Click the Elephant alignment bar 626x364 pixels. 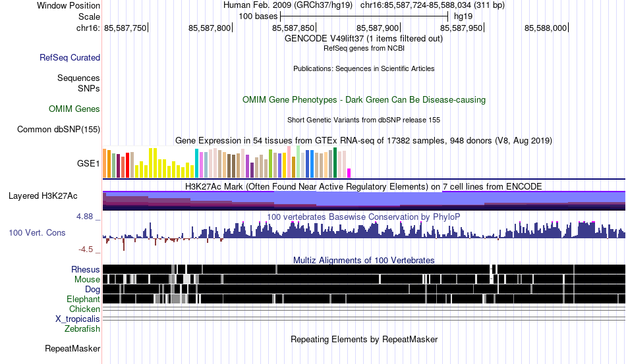pos(364,299)
